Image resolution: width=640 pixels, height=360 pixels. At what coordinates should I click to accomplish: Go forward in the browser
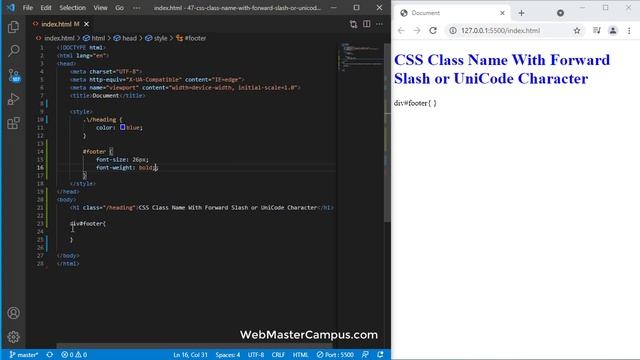click(416, 31)
